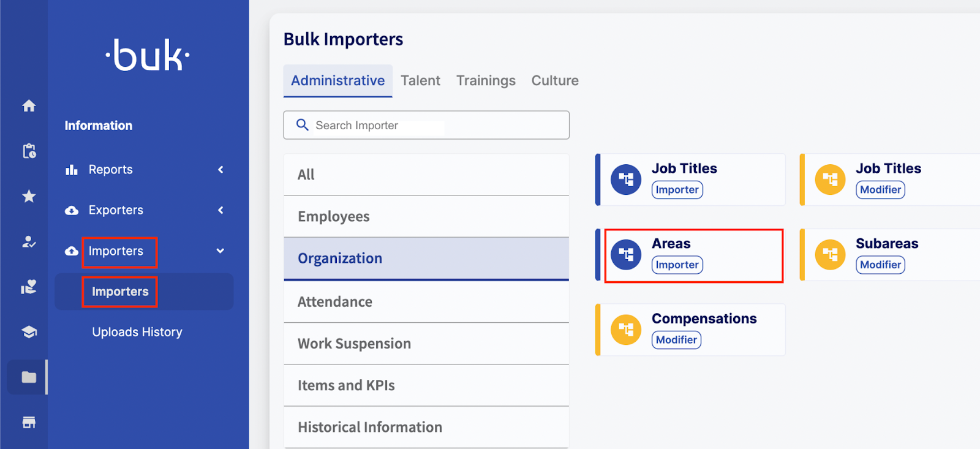This screenshot has width=980, height=449.
Task: Open the graduation cap icon section
Action: point(29,332)
